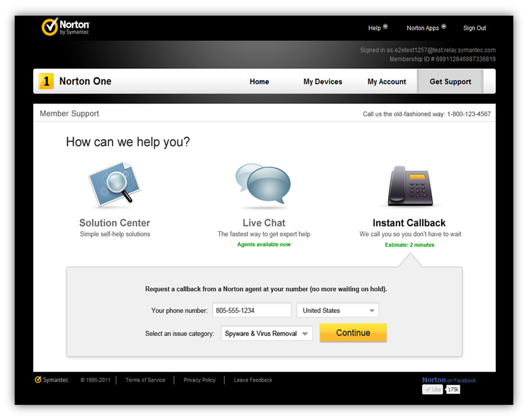Click the Norton by Symantec logo
This screenshot has width=528, height=420.
66,27
